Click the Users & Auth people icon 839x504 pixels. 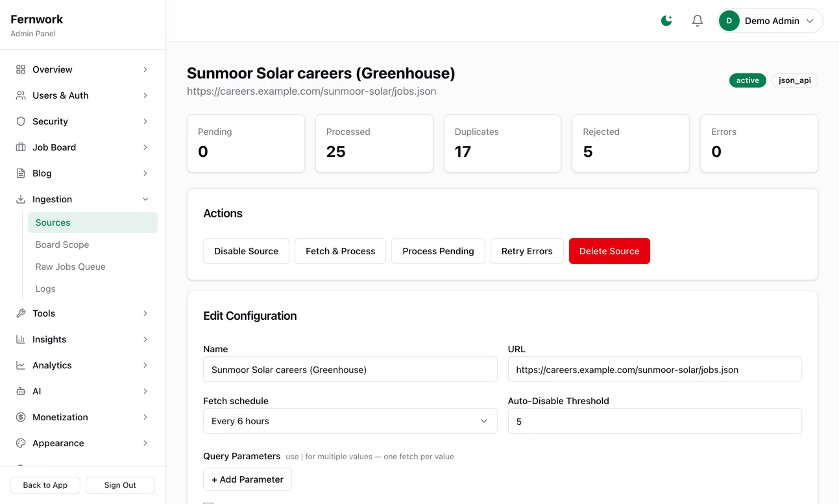pyautogui.click(x=21, y=95)
